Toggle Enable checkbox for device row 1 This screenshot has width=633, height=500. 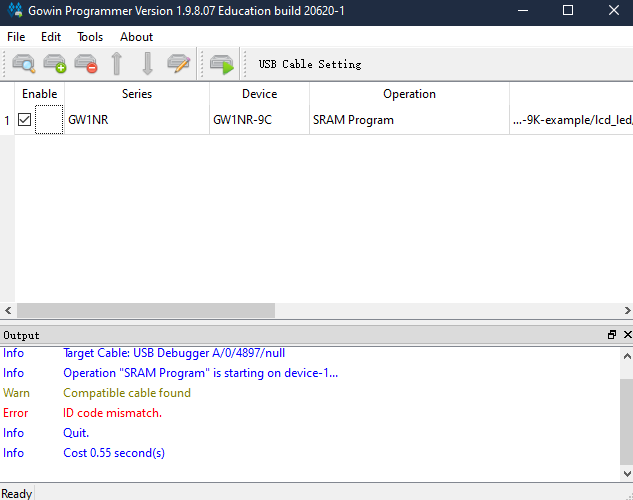click(25, 119)
